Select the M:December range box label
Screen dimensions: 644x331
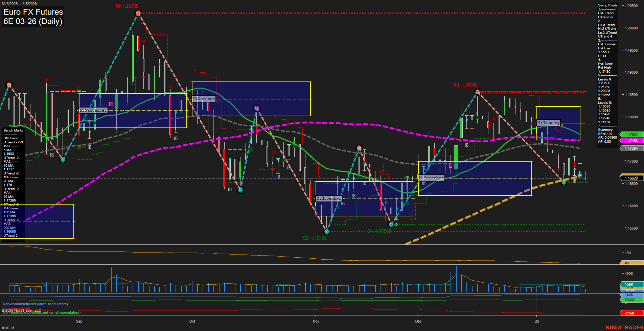click(431, 177)
